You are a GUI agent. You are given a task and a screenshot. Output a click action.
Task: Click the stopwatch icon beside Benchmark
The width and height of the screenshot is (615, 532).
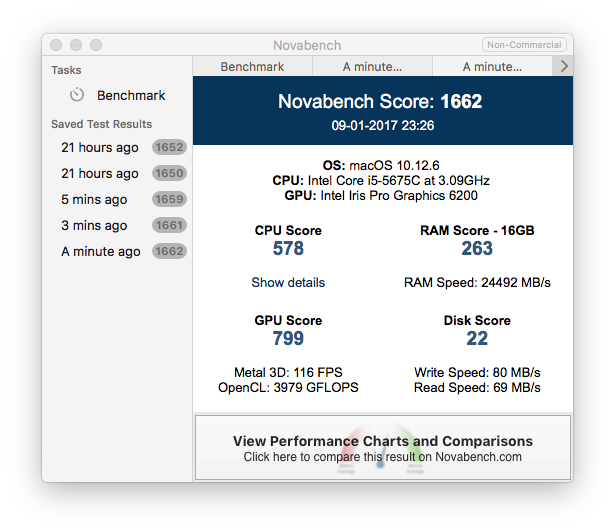pos(77,95)
